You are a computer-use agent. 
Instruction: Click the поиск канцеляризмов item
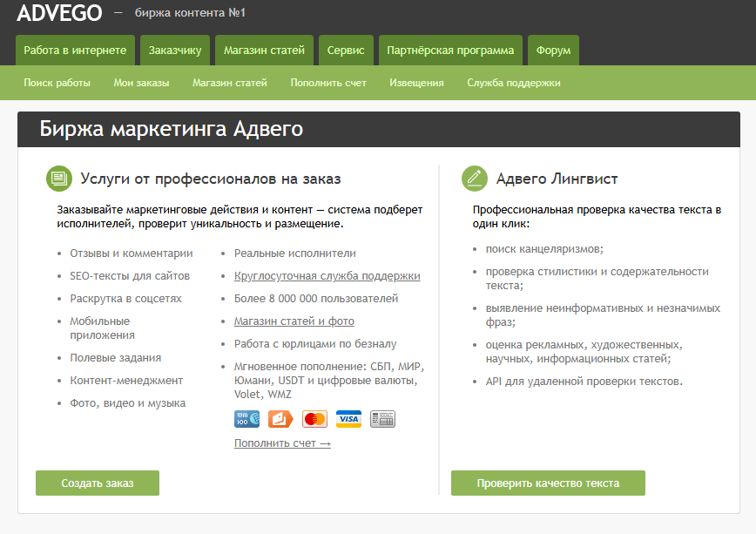pos(544,249)
